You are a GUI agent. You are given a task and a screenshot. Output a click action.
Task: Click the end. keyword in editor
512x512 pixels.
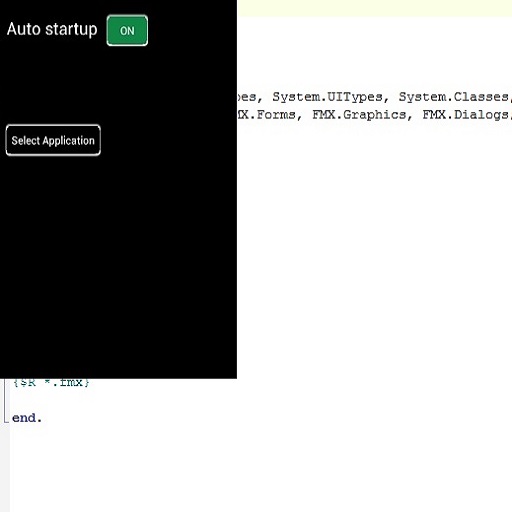coord(27,418)
